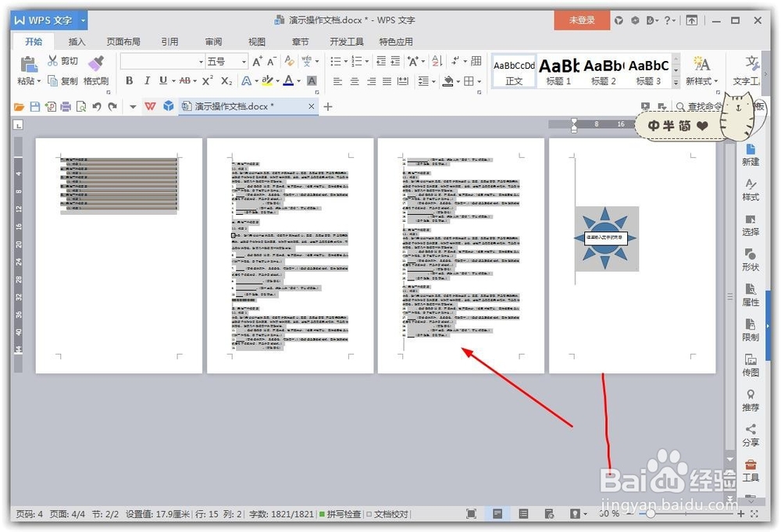Click the 未登录 (Not logged in) button
The image size is (781, 532).
(x=582, y=20)
